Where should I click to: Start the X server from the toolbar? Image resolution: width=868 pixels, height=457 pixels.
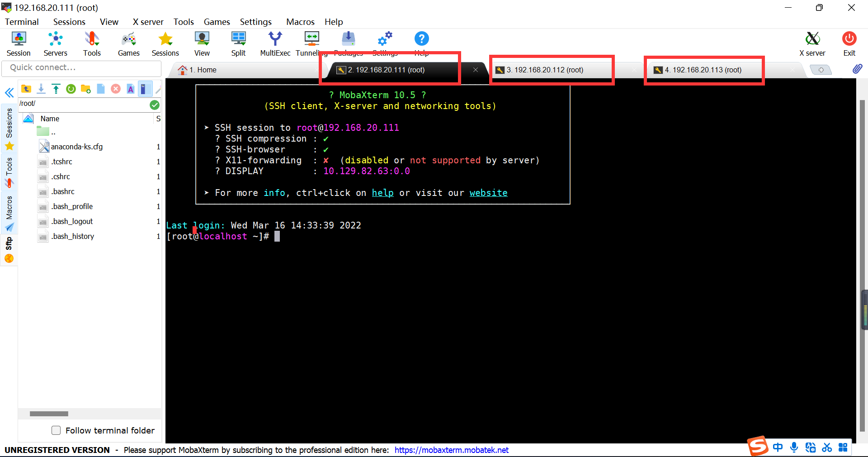point(812,44)
